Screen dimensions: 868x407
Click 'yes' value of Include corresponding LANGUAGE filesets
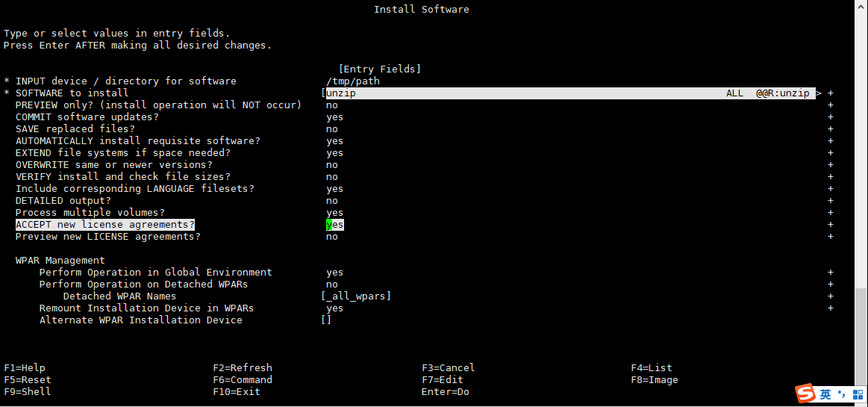335,189
